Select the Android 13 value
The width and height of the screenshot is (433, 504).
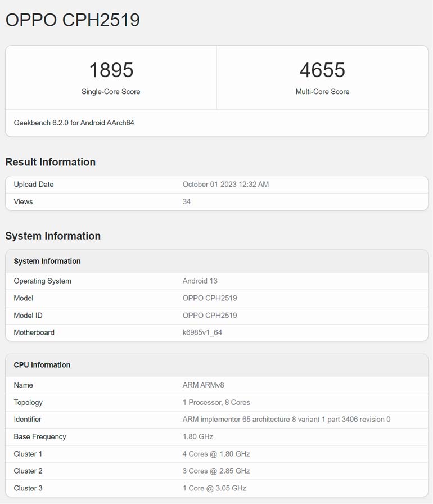click(x=200, y=281)
